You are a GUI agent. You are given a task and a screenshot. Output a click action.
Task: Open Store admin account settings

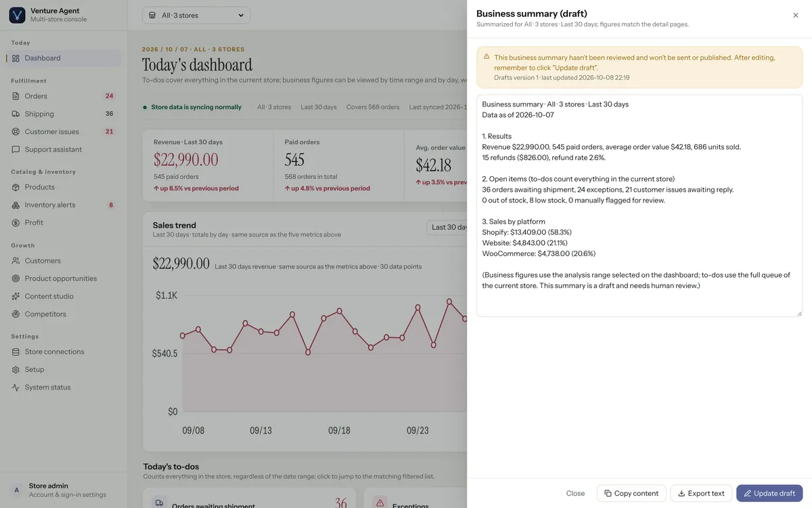[x=64, y=490]
